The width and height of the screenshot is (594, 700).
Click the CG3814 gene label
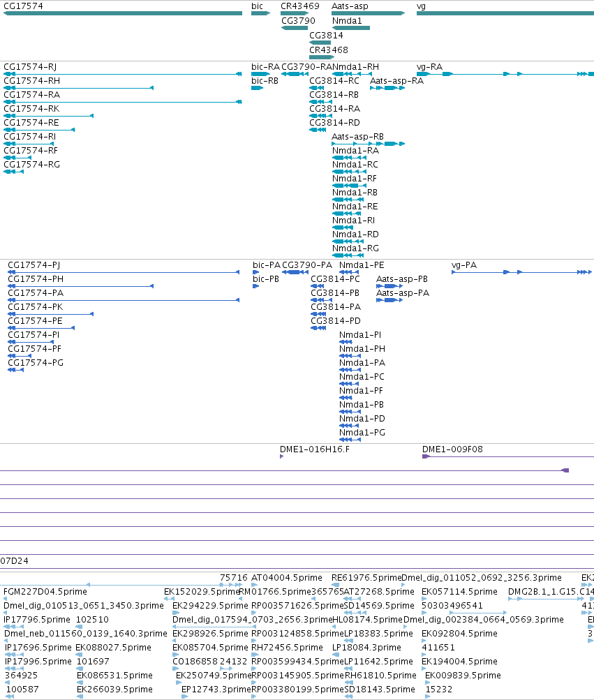coord(326,36)
